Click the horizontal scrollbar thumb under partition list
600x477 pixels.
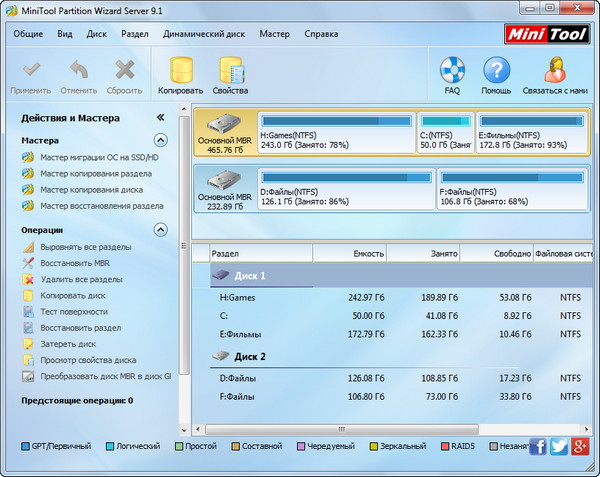(342, 429)
